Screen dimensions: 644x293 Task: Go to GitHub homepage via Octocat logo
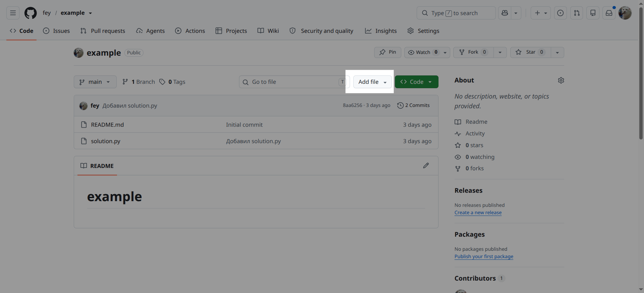[31, 13]
